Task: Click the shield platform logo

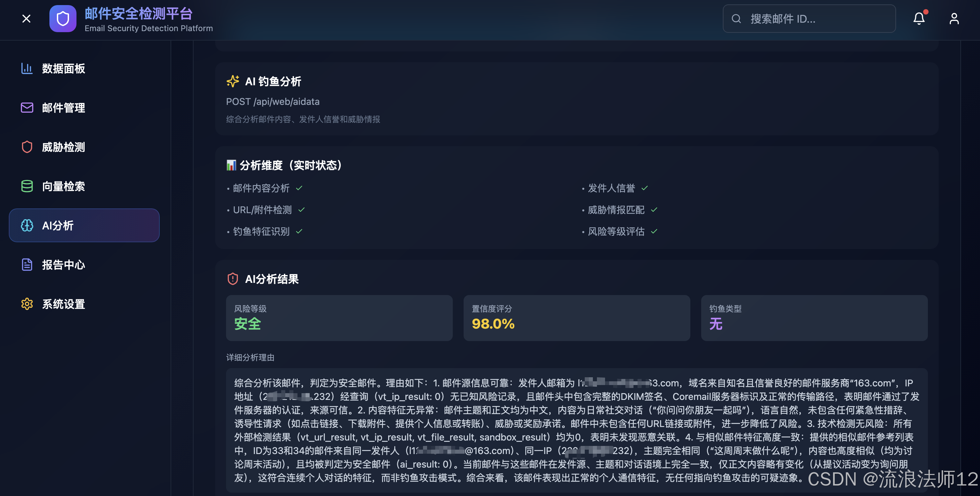Action: 63,19
